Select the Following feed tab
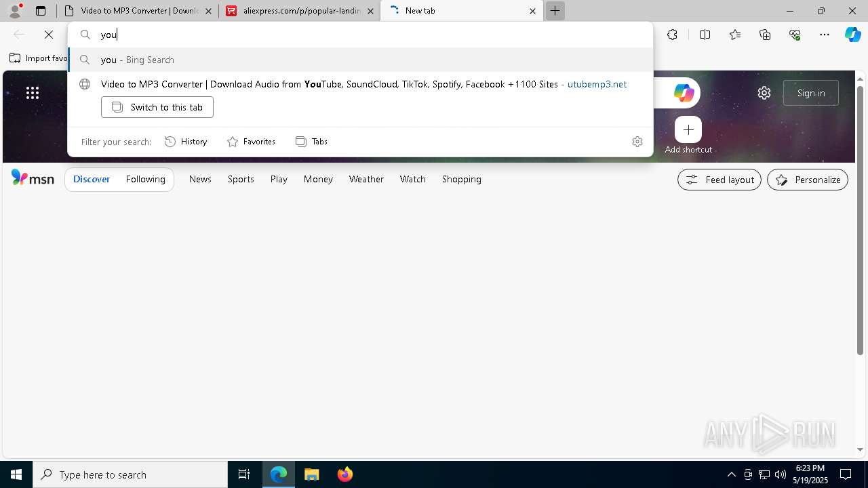The width and height of the screenshot is (868, 488). 145,180
